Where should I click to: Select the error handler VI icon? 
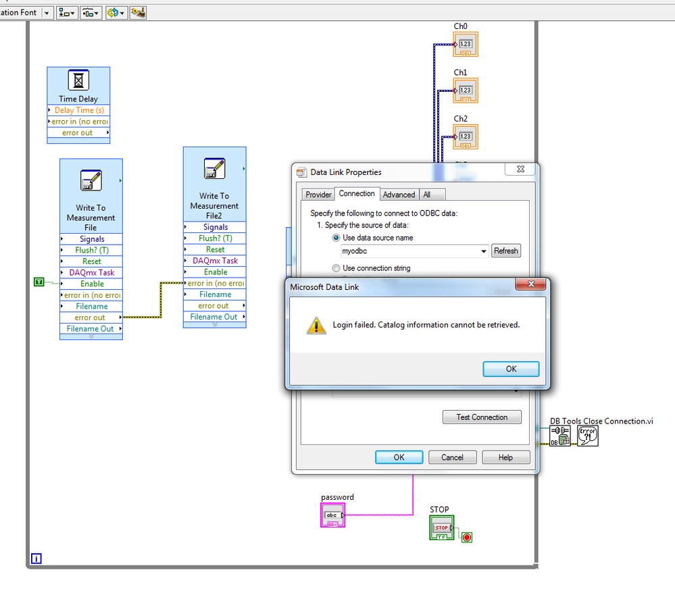click(x=588, y=436)
